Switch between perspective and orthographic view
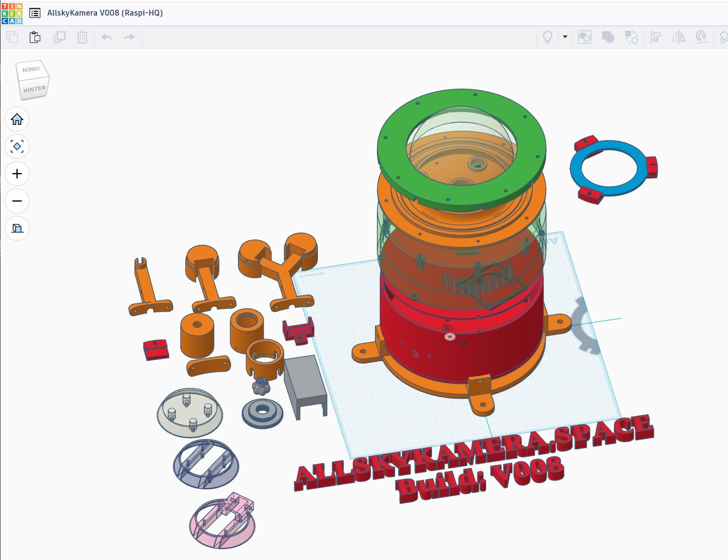This screenshot has height=560, width=728. 17,228
